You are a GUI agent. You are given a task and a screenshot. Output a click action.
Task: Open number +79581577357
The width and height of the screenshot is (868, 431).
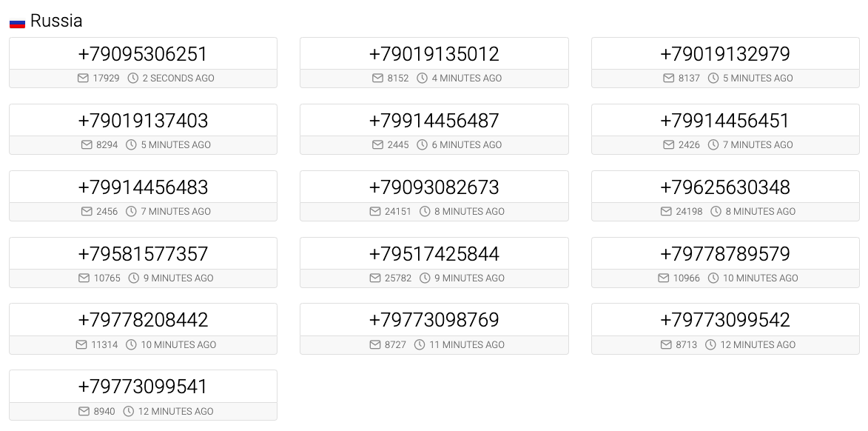click(x=143, y=254)
